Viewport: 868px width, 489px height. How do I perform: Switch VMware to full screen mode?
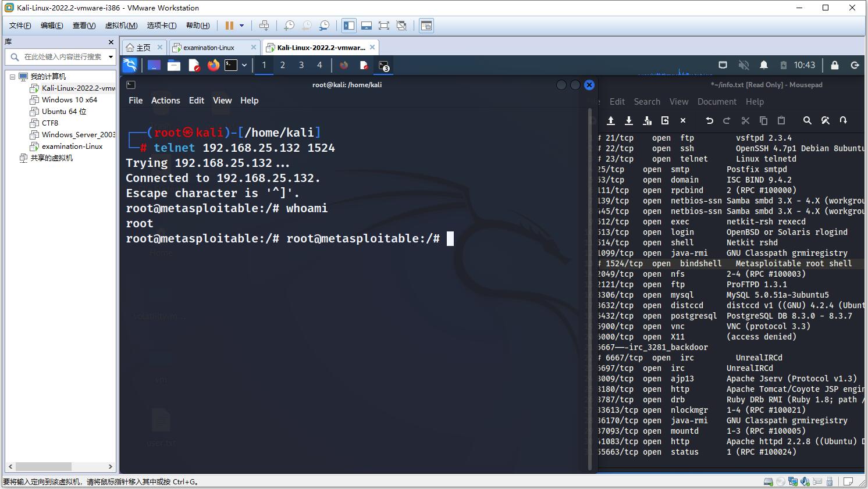384,26
